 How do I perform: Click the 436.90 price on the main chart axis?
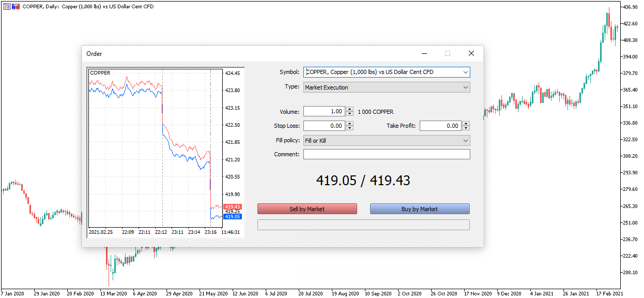631,7
